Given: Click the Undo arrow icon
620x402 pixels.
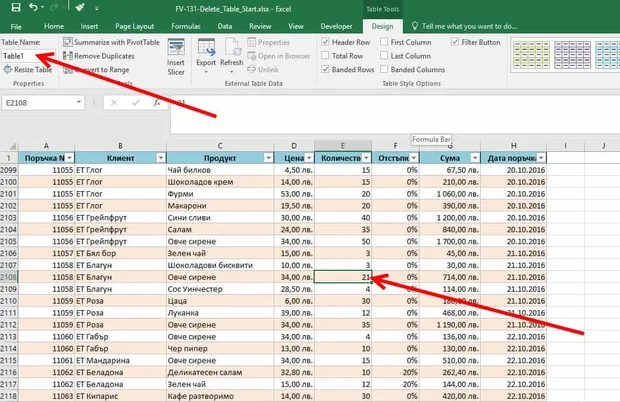Looking at the screenshot, I should (x=33, y=7).
